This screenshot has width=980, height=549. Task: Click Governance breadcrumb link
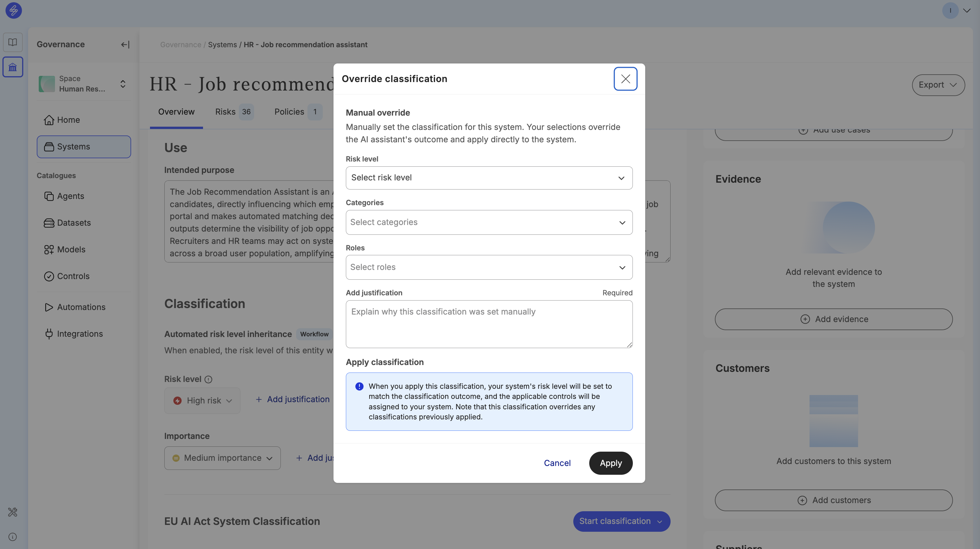[181, 45]
